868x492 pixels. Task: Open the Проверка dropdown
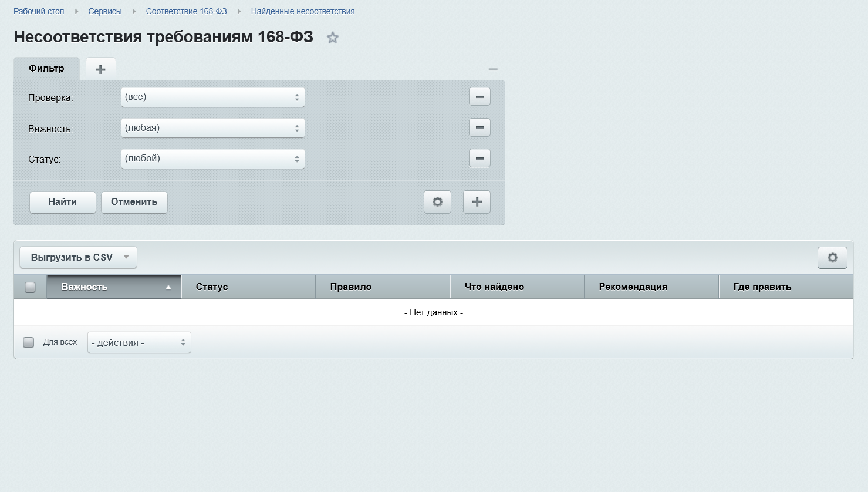[212, 97]
